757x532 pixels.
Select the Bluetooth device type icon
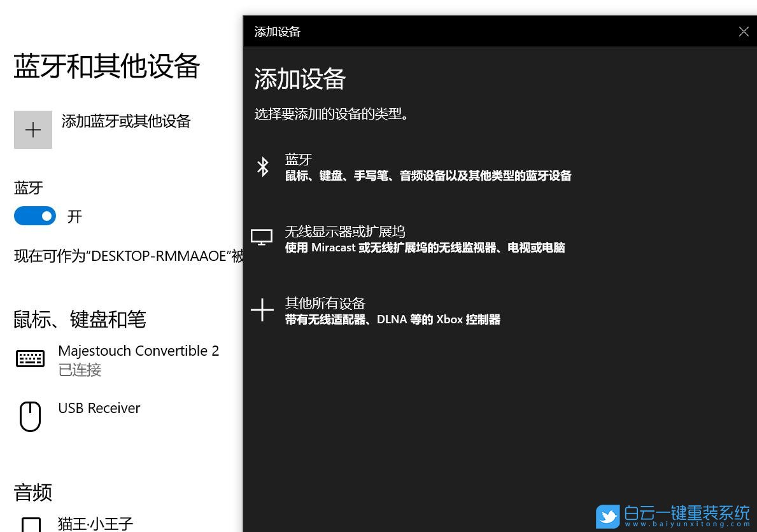point(263,167)
